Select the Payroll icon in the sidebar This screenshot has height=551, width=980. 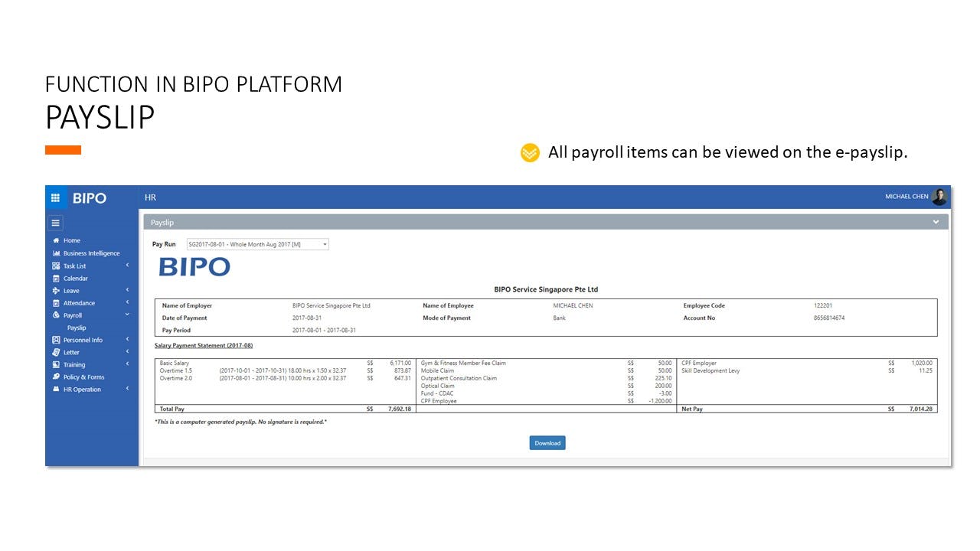[x=56, y=315]
